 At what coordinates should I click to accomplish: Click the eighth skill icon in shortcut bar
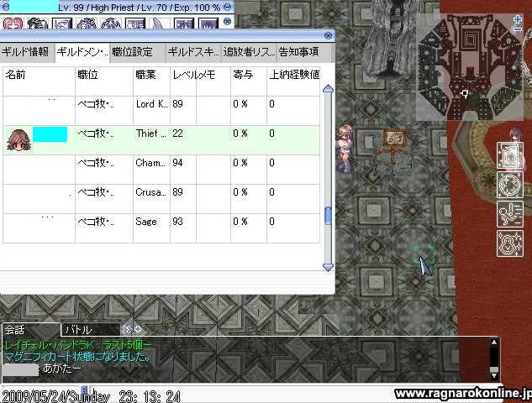[184, 23]
